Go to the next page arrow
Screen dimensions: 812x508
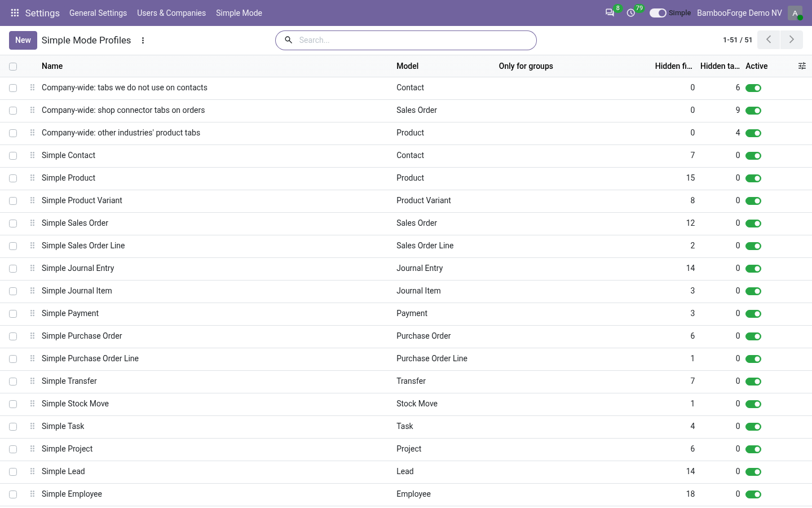pyautogui.click(x=792, y=40)
